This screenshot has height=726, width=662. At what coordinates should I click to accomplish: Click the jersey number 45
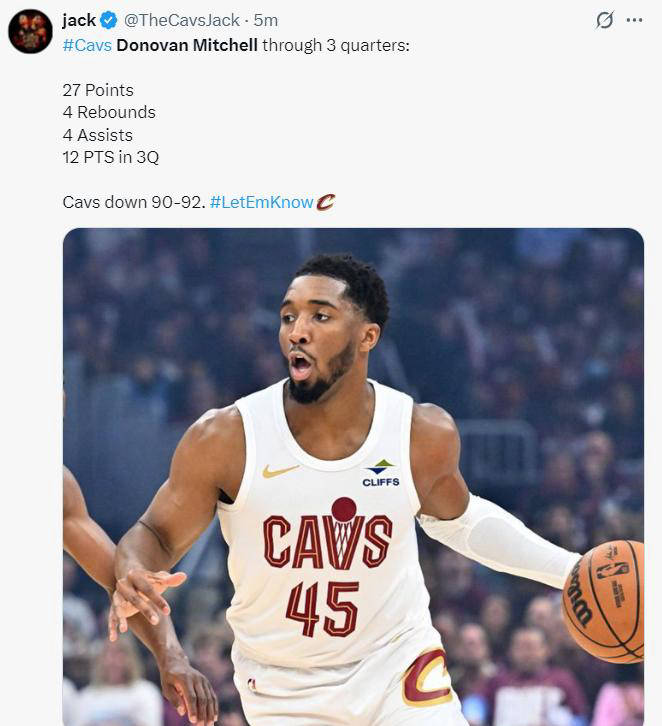(x=322, y=608)
